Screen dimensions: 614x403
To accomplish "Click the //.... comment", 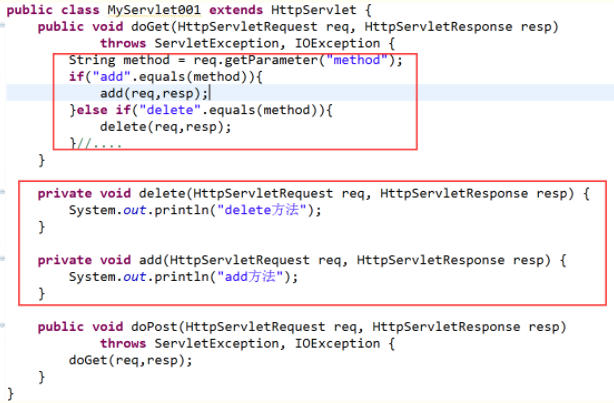I will 99,144.
